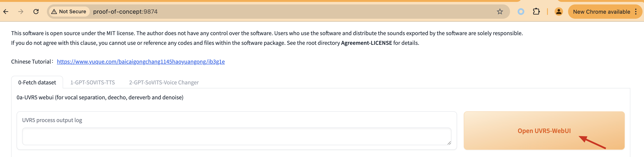Open the blue circle extension icon

(521, 12)
